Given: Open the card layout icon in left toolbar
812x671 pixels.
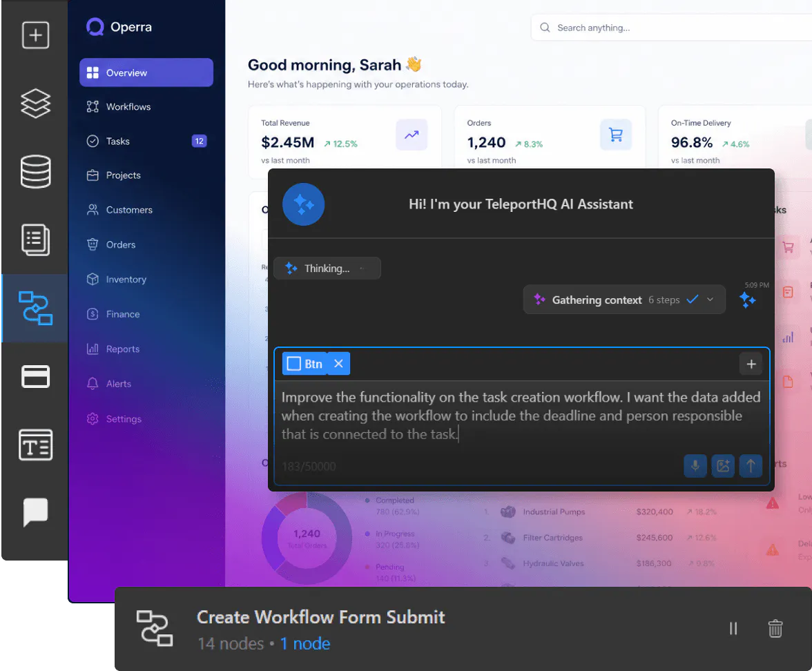Looking at the screenshot, I should 35,376.
